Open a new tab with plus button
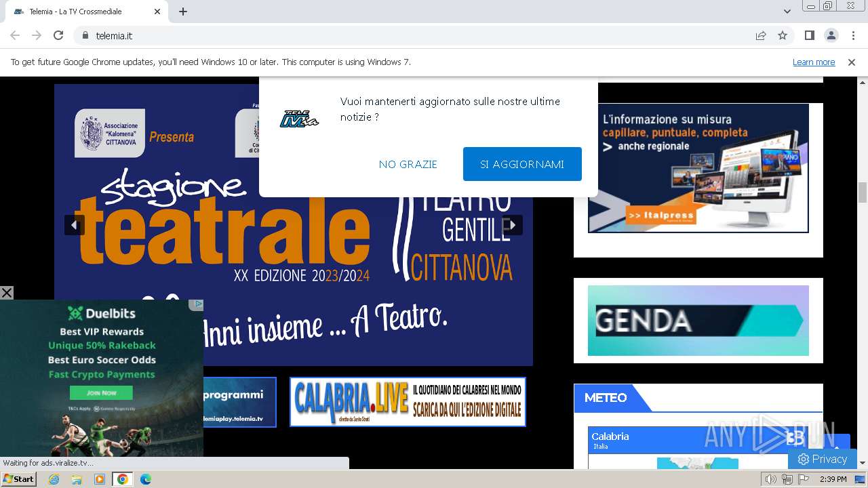The image size is (868, 488). 183,12
